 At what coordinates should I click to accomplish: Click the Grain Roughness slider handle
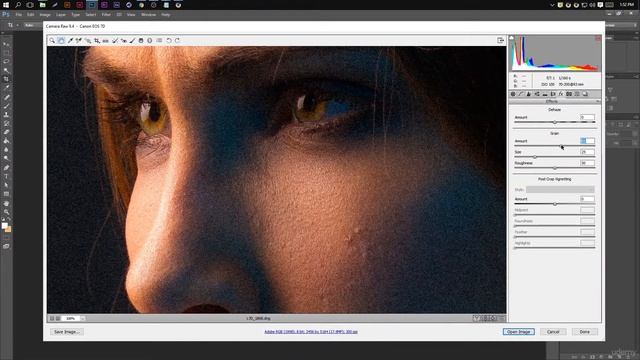coord(555,168)
